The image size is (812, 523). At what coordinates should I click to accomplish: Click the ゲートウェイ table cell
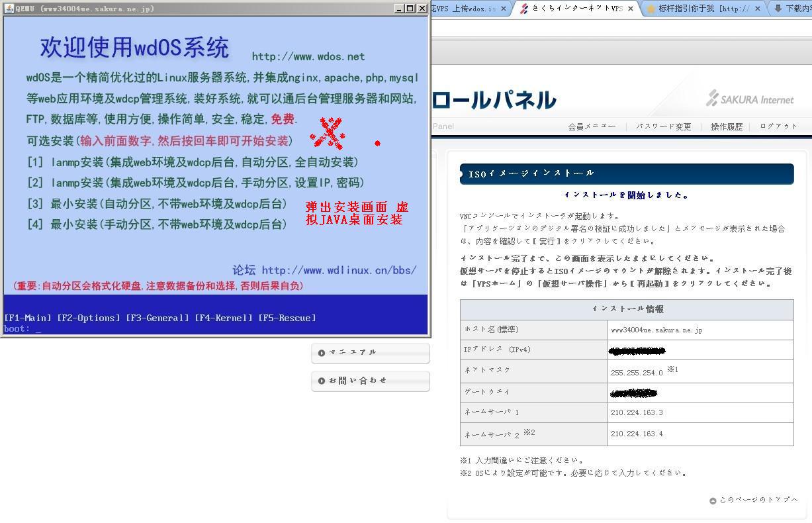pyautogui.click(x=534, y=392)
